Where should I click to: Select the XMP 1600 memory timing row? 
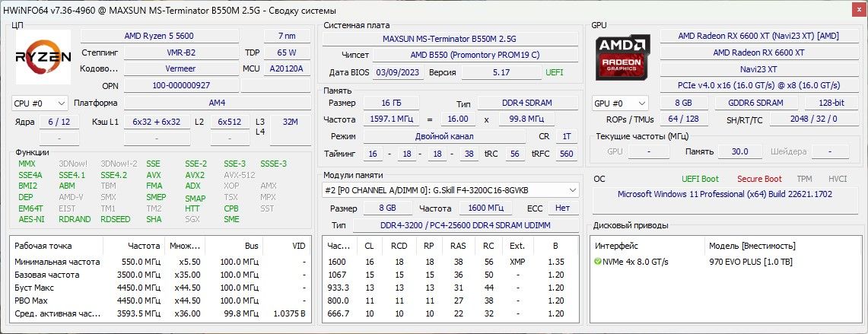coord(450,262)
